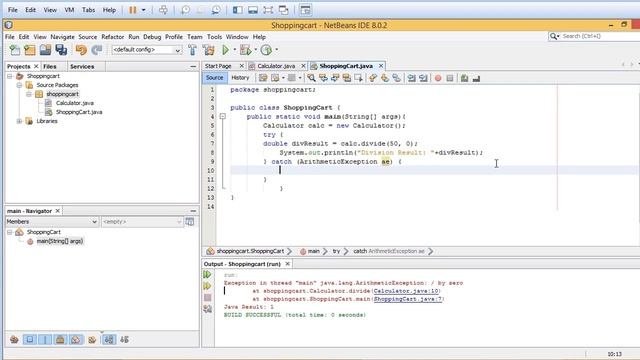This screenshot has width=640, height=360.
Task: Open Tabs menu in outer window
Action: (x=88, y=10)
